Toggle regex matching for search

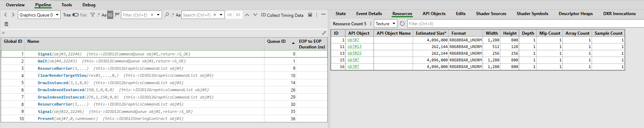click(x=172, y=15)
